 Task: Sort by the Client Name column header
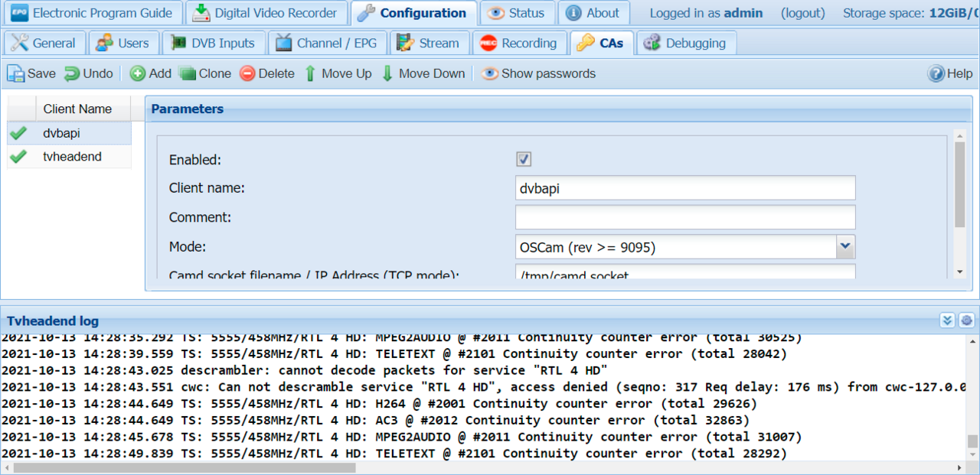pos(77,109)
